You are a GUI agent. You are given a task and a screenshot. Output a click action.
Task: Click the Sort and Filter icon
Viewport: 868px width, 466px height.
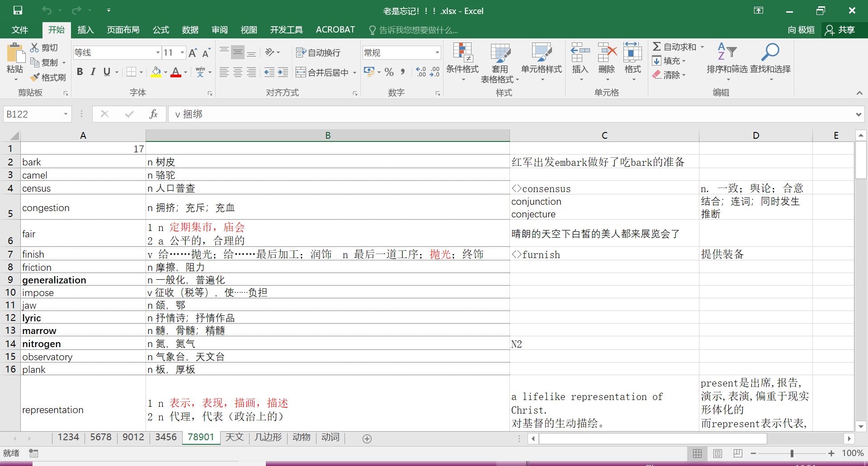(726, 52)
